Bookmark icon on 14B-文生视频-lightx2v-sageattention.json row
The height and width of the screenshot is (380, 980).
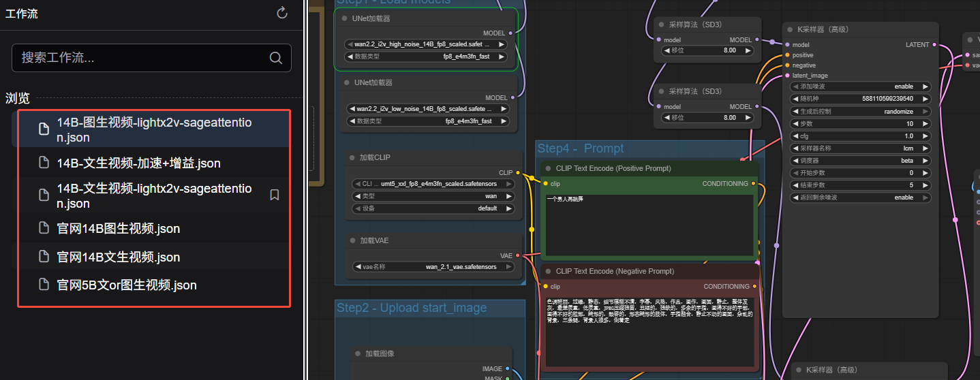(x=275, y=195)
